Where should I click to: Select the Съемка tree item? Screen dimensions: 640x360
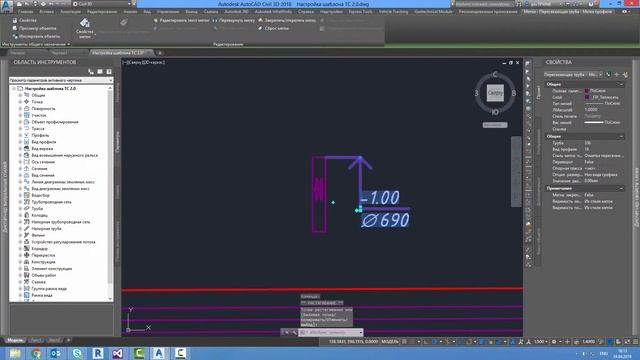(38, 282)
